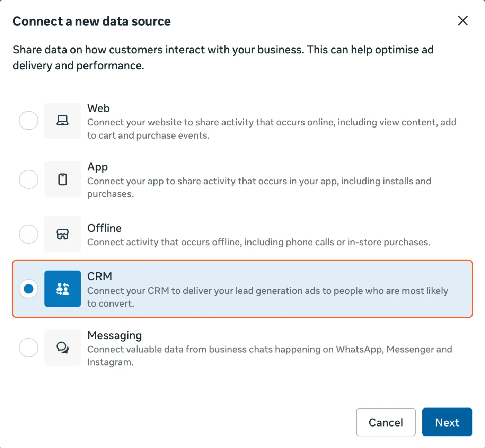Image resolution: width=485 pixels, height=448 pixels.
Task: Click the 'Connect activity that occurs offline' description
Action: 259,242
